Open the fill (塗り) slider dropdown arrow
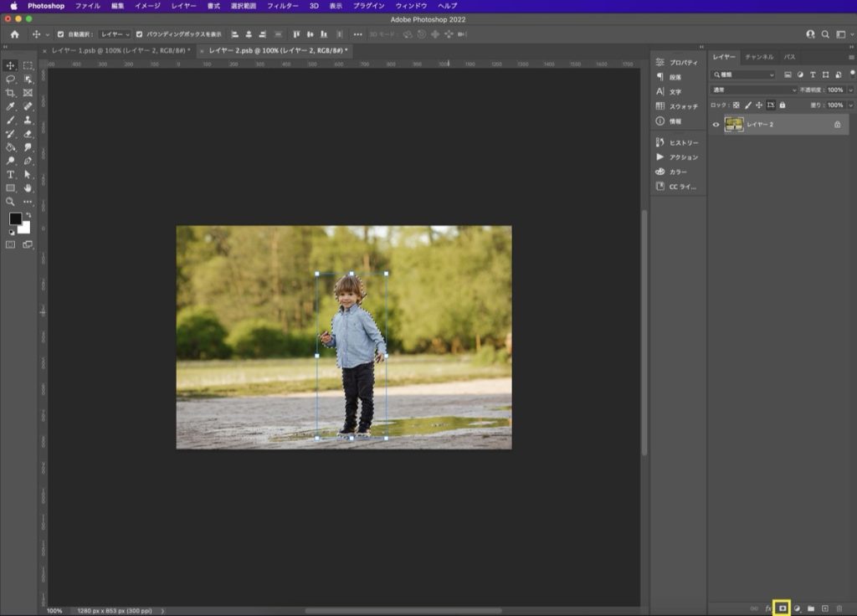Viewport: 857px width, 616px height. [850, 105]
